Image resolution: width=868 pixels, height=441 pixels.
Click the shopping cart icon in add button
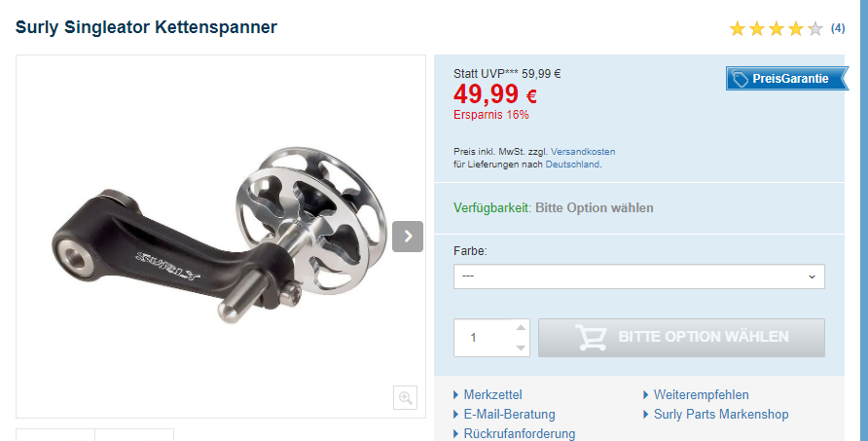click(590, 338)
